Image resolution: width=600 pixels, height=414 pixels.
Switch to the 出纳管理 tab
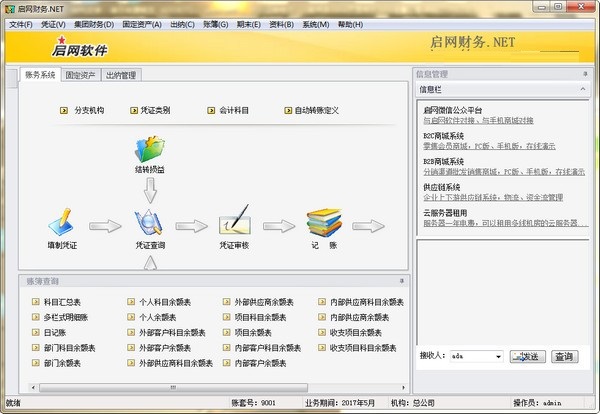point(121,75)
